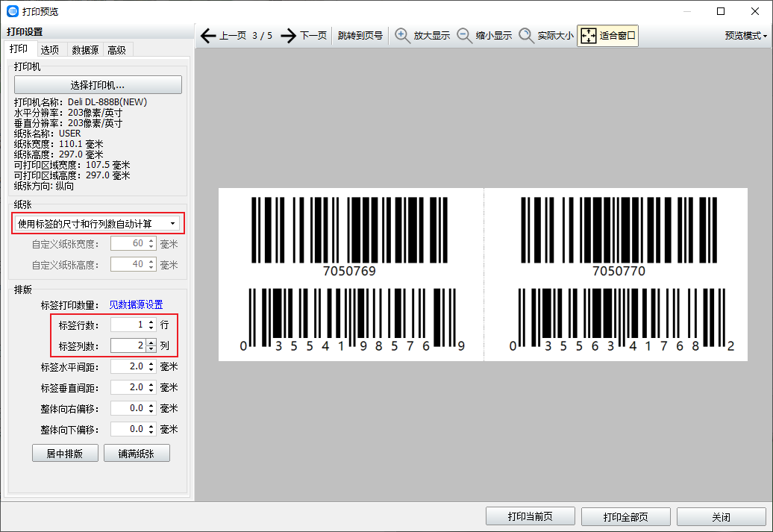Click the 居中排版 button
The image size is (773, 532).
[x=65, y=453]
